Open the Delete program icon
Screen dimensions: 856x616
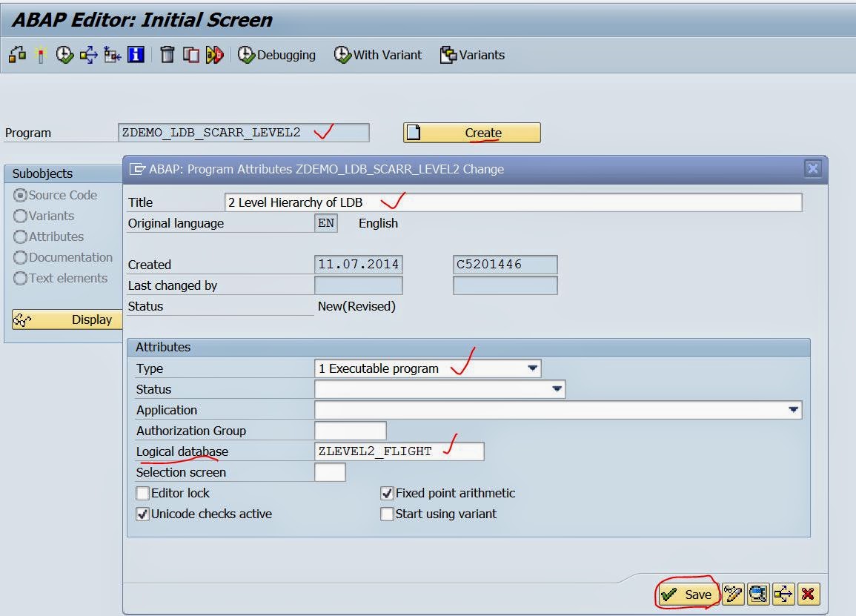coord(167,55)
